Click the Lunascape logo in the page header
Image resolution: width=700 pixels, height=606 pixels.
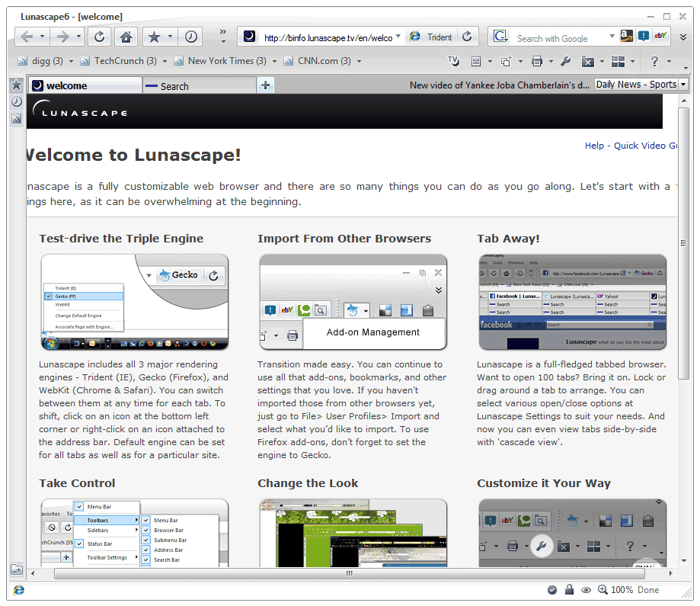point(80,110)
